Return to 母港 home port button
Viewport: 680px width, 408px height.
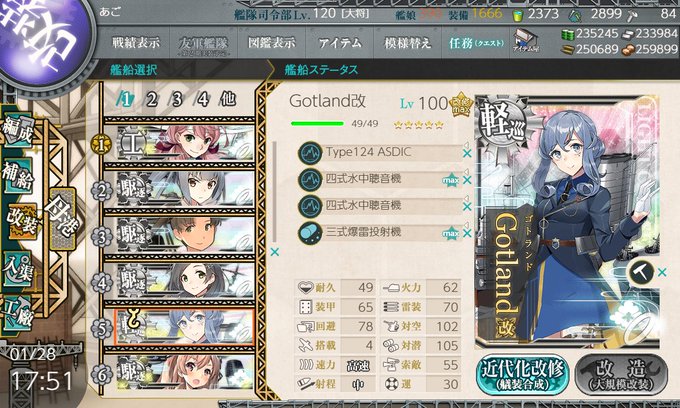click(x=63, y=219)
